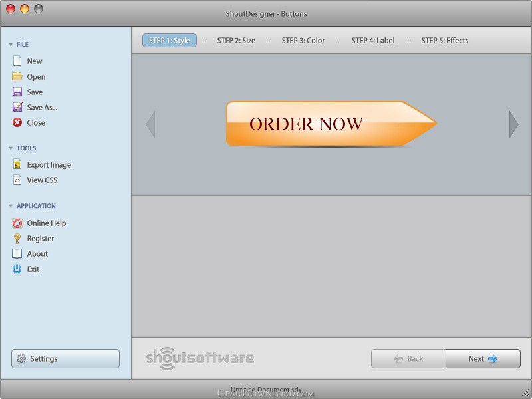Click the Exit power icon

[17, 269]
